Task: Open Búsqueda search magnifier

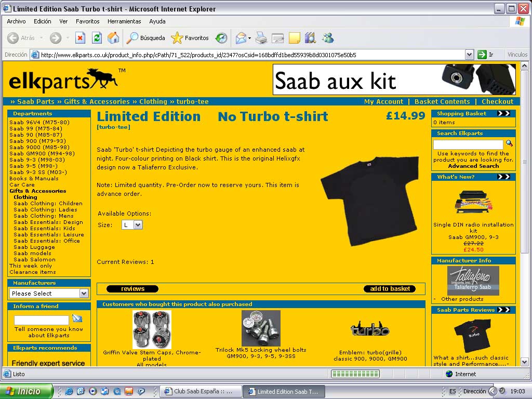Action: click(x=145, y=38)
